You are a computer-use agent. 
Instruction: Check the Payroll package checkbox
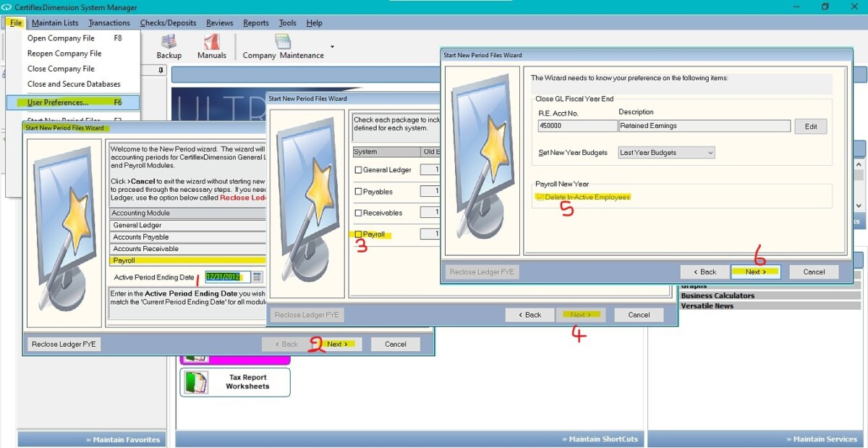click(357, 234)
